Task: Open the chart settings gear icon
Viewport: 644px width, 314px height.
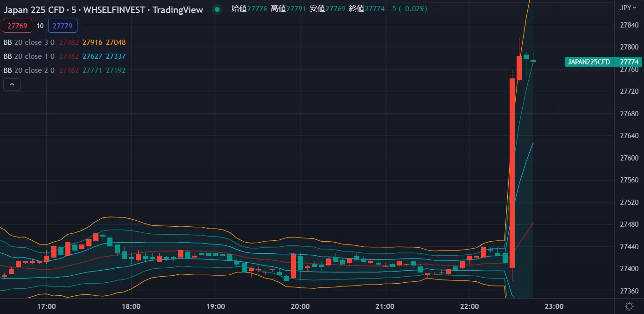Action: [629, 306]
